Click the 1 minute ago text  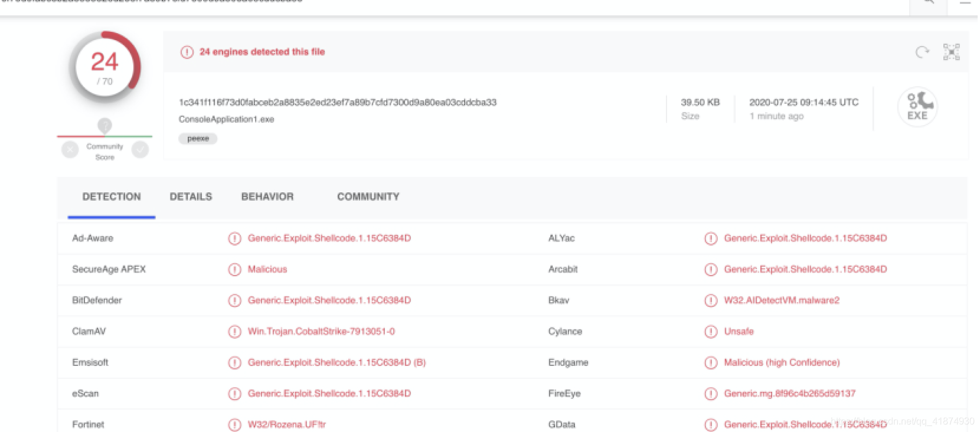point(776,116)
